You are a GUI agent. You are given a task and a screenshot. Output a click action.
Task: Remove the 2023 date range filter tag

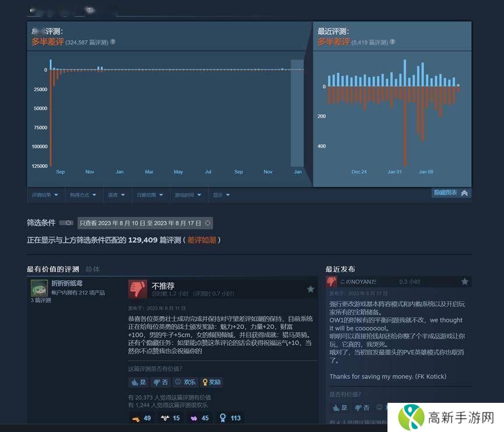(x=207, y=223)
